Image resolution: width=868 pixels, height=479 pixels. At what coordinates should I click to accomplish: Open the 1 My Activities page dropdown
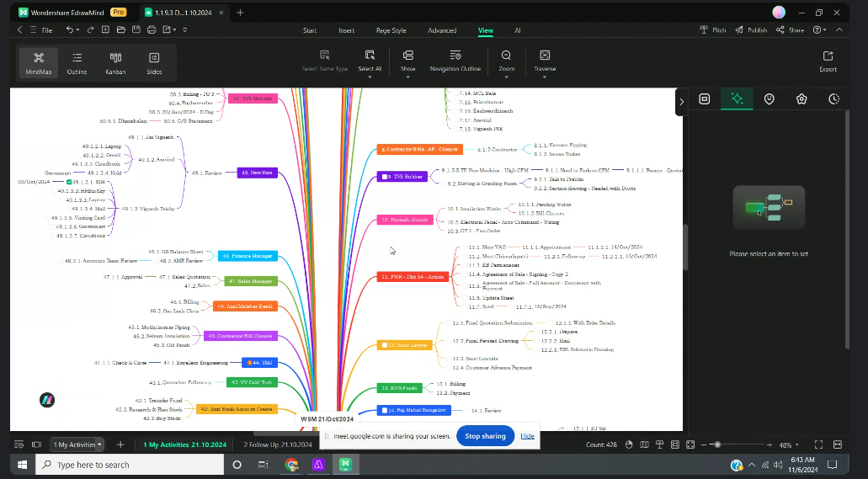pyautogui.click(x=99, y=444)
